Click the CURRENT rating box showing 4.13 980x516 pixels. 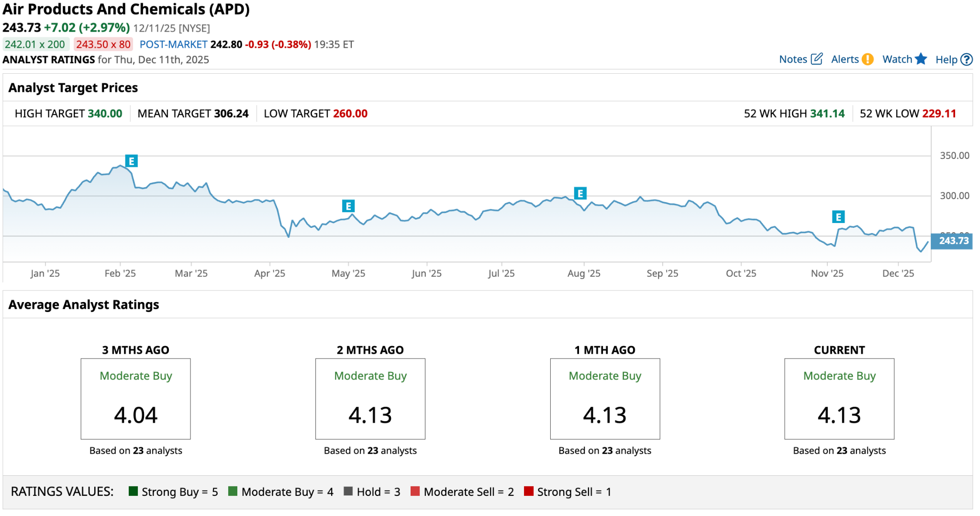click(x=839, y=399)
